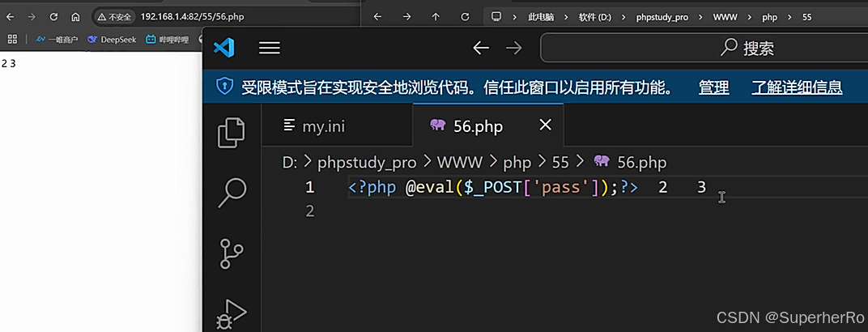Open the DeepSeek bookmark

111,40
